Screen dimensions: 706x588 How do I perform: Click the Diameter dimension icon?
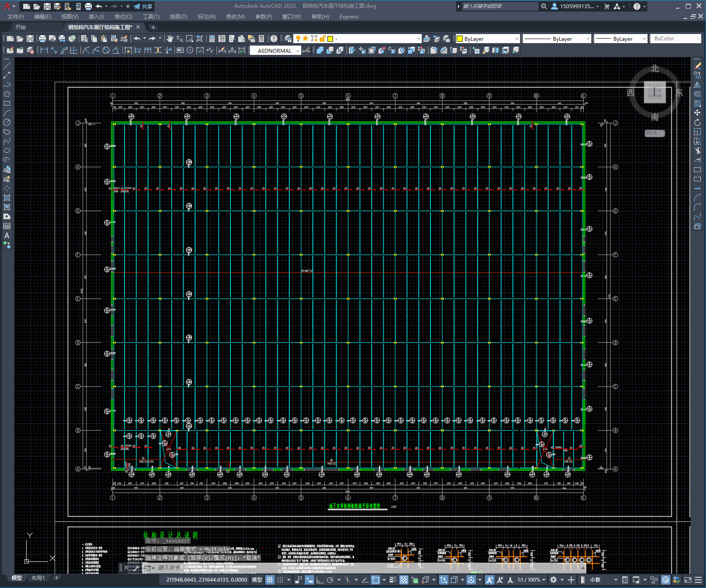click(106, 50)
